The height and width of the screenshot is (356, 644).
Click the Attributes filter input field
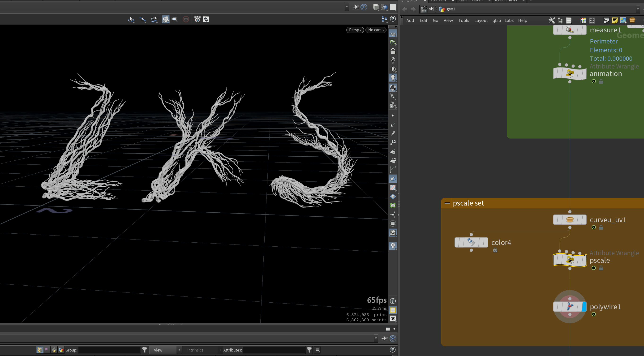click(x=274, y=350)
